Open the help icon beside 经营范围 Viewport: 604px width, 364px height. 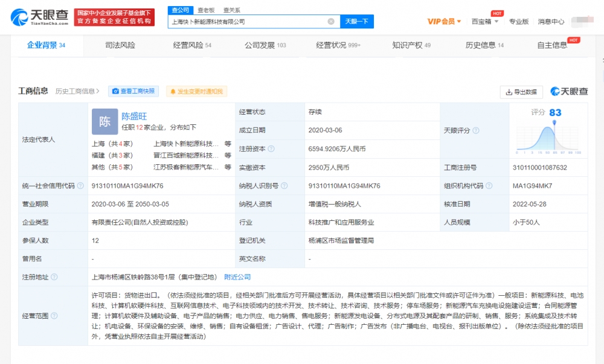[x=54, y=316]
